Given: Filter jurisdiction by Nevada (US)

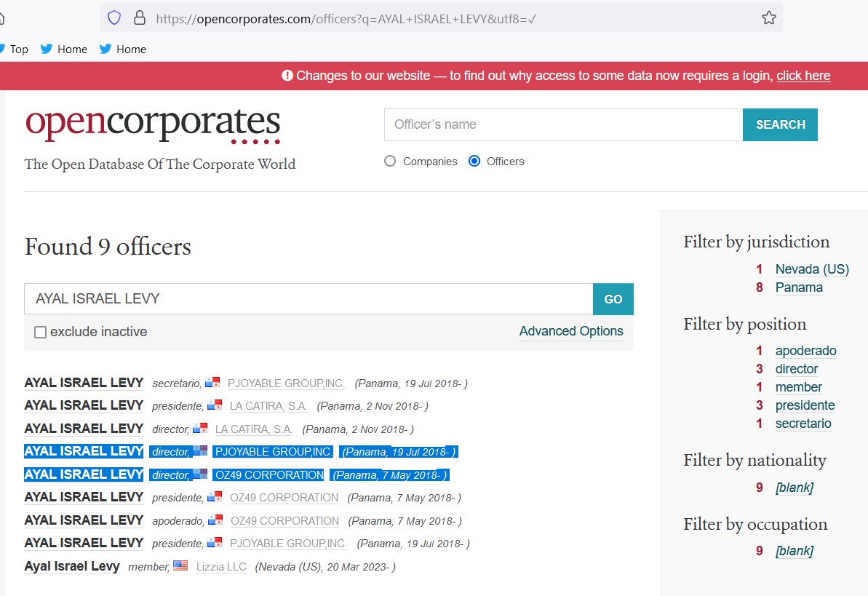Looking at the screenshot, I should coord(812,269).
